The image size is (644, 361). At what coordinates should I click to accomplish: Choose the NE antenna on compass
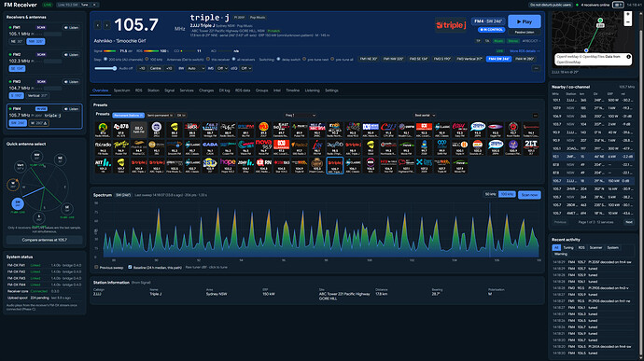60,159
